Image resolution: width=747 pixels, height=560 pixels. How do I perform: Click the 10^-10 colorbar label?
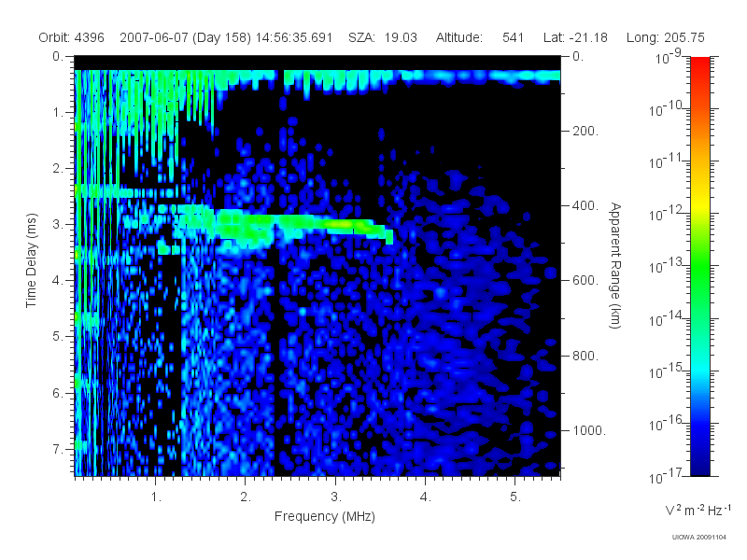(667, 108)
